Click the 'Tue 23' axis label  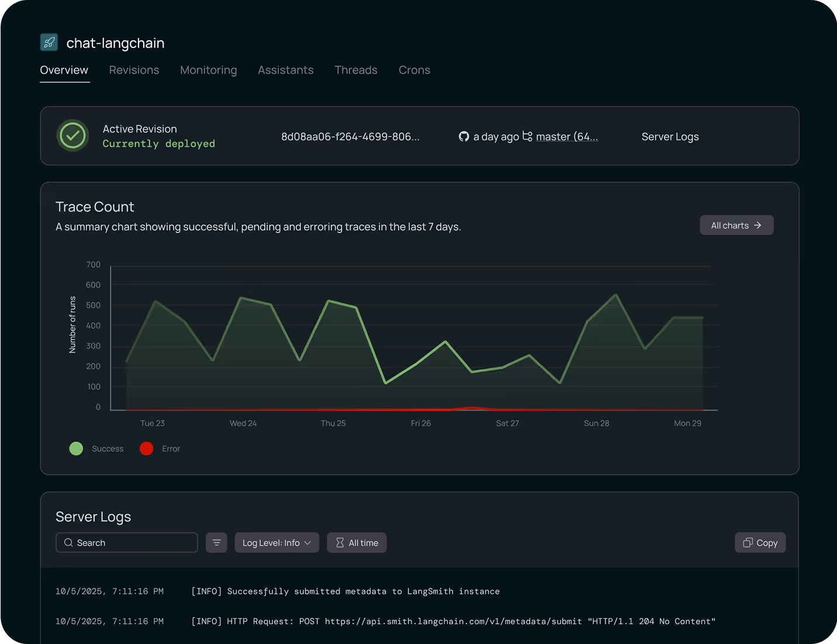153,423
